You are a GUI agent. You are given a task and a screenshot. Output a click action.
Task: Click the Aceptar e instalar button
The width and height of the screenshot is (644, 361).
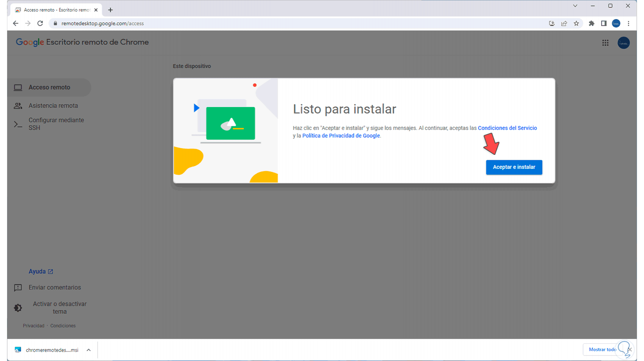[x=514, y=167]
